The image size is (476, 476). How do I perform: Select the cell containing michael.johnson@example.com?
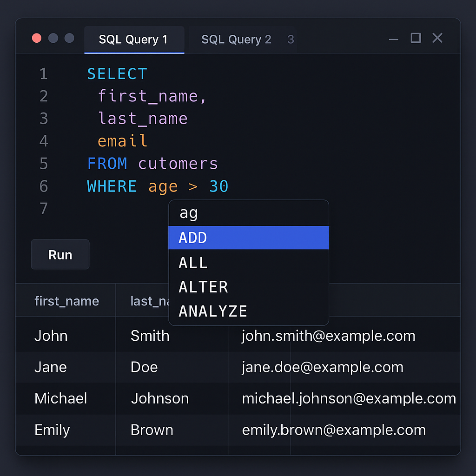click(x=349, y=398)
